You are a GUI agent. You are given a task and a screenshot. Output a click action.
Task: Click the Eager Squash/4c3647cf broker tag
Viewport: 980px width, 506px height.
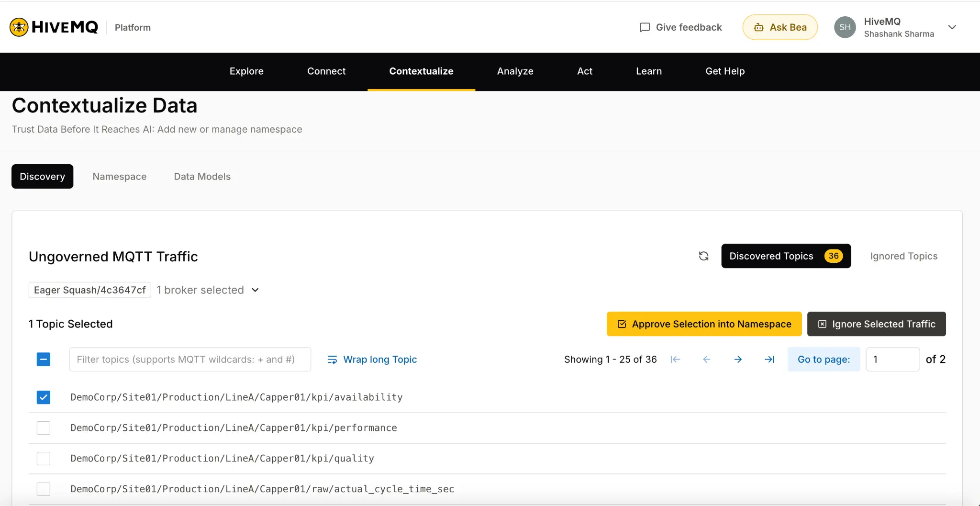click(x=90, y=290)
